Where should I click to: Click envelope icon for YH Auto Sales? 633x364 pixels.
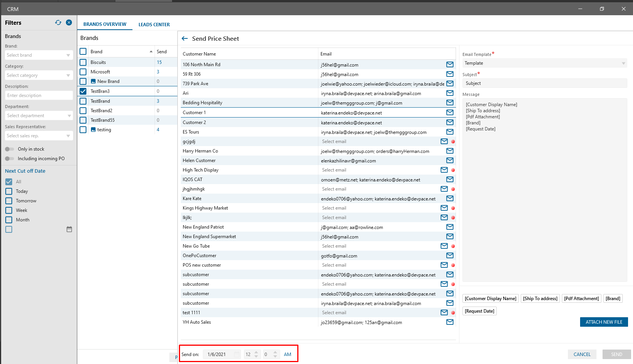click(x=450, y=322)
